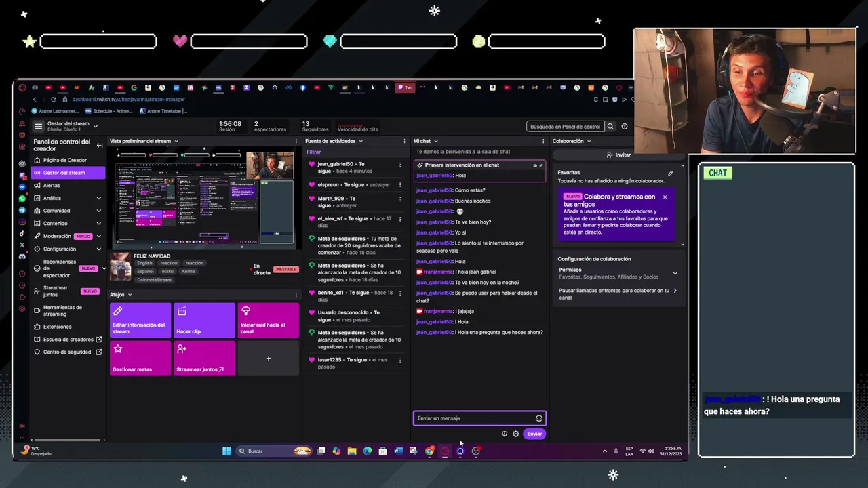Click the stream preview thumbnail
Screen dimensions: 868x488
tap(204, 198)
